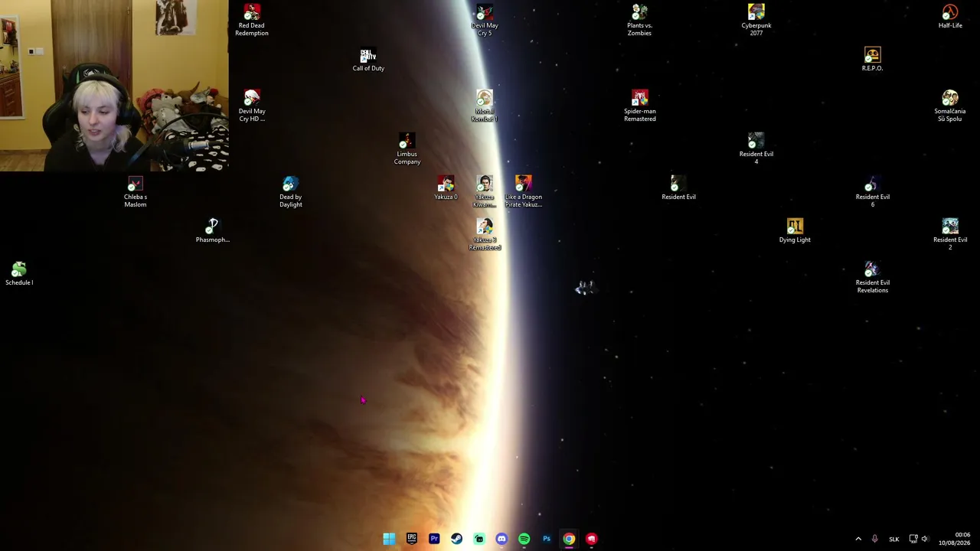Open Steam from the taskbar
The width and height of the screenshot is (980, 551).
456,539
